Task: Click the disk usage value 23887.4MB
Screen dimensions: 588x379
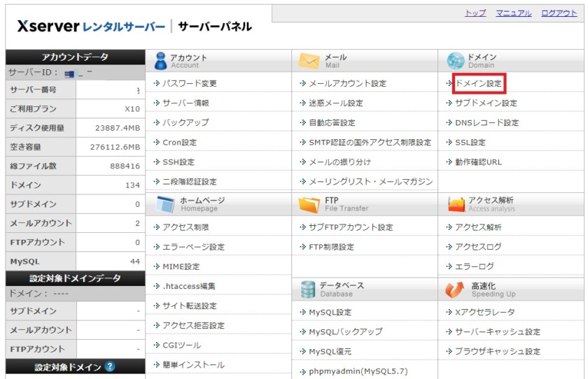Action: pyautogui.click(x=118, y=128)
